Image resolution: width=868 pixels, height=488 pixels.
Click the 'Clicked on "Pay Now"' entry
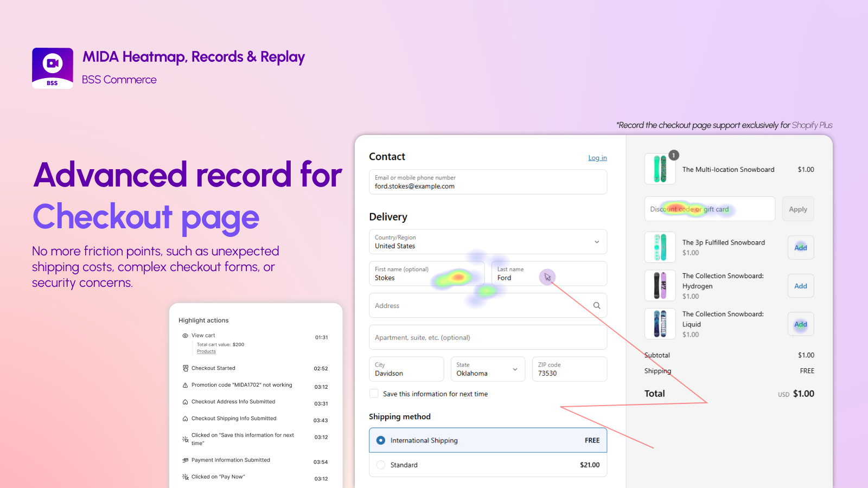click(x=218, y=477)
